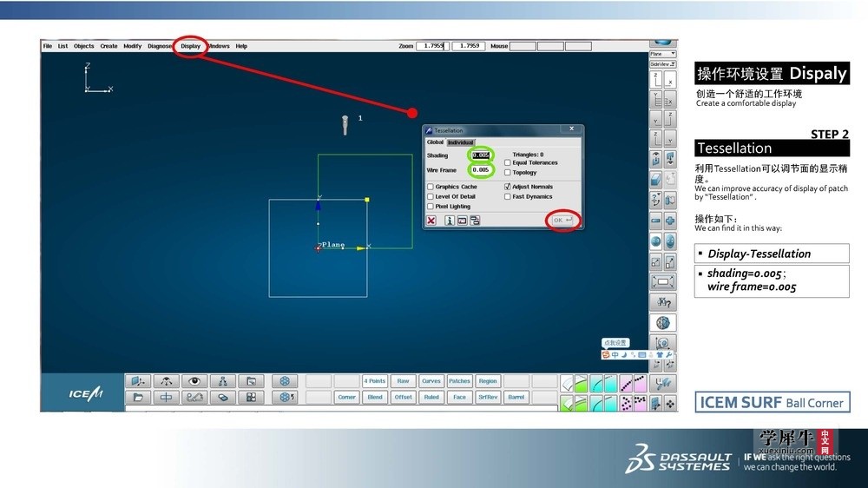Screen dimensions: 868x488
Task: Confirm Tessellation dialog with OK
Action: (562, 221)
